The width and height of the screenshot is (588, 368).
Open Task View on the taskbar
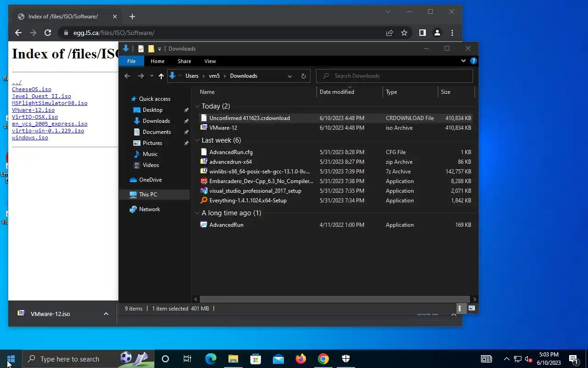pyautogui.click(x=187, y=359)
